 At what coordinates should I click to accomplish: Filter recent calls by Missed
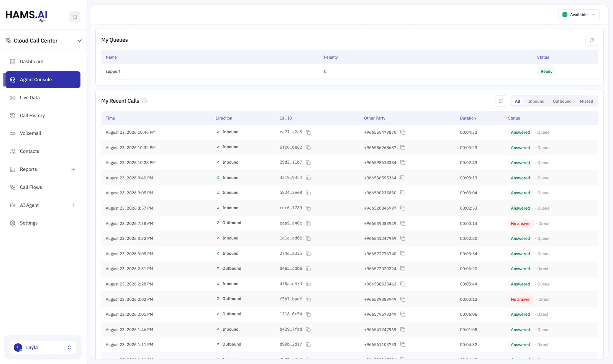point(586,101)
